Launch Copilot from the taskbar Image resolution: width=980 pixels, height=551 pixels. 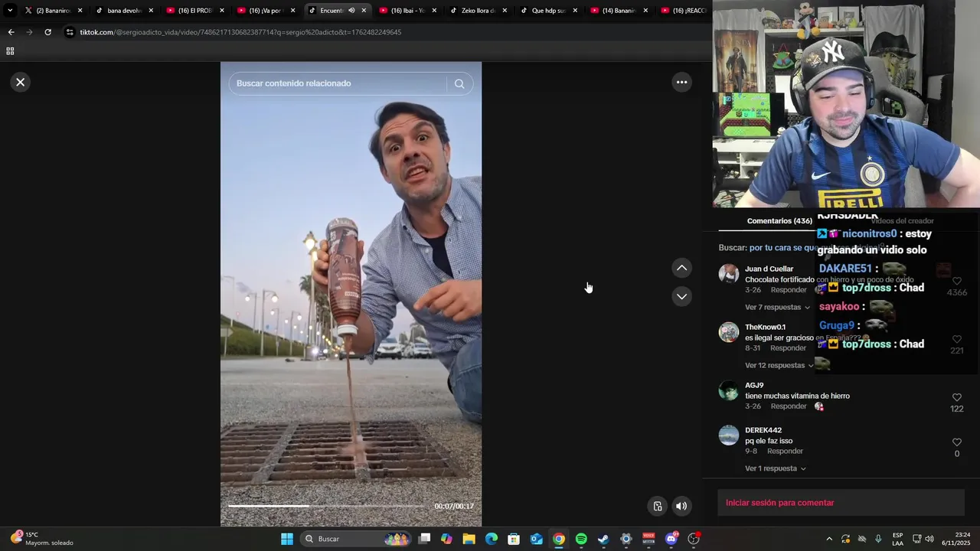tap(446, 539)
